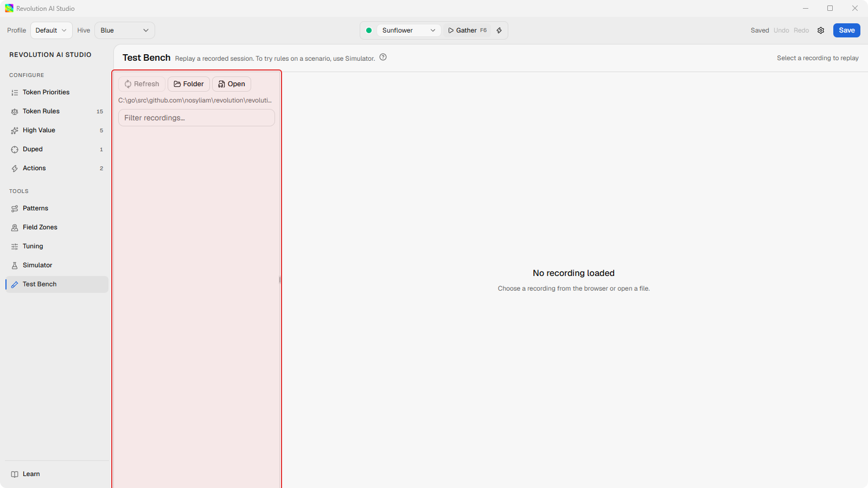This screenshot has height=488, width=868.
Task: Click the panel splitter handle
Action: pos(280,280)
